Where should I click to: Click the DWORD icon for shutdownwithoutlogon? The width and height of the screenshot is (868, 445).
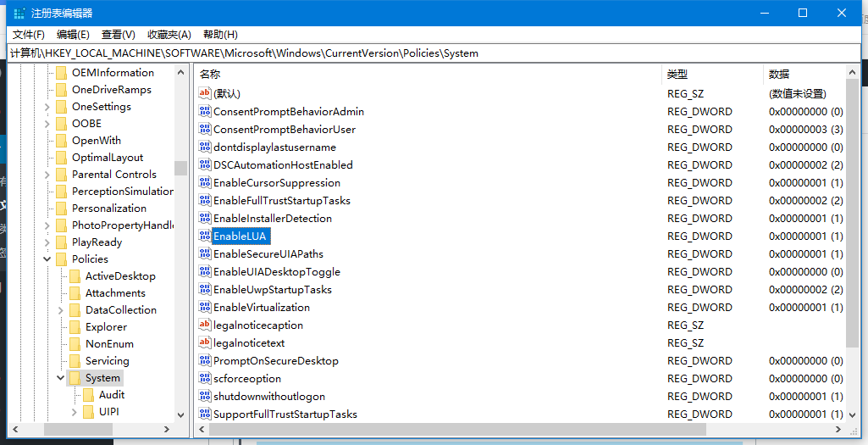[x=205, y=396]
